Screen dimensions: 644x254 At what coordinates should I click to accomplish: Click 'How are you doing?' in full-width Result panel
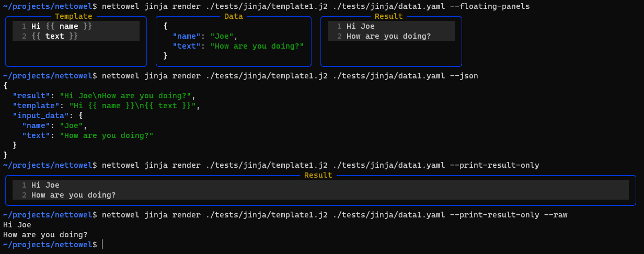(74, 195)
